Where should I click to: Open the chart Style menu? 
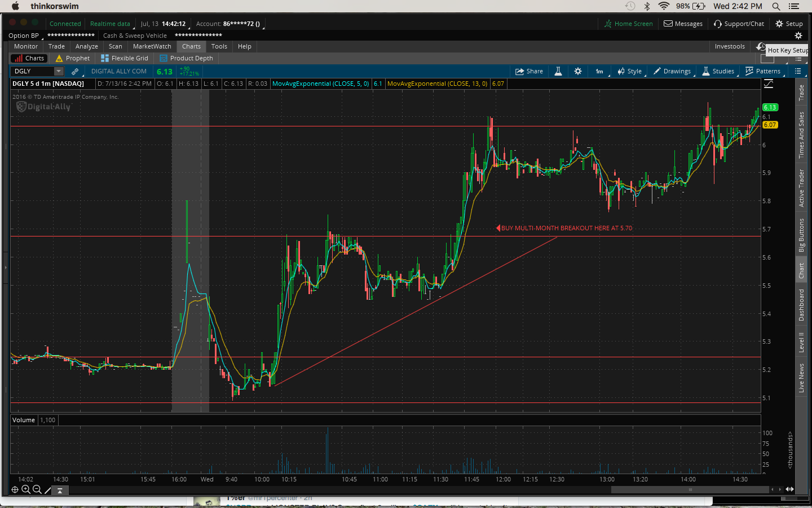coord(630,71)
